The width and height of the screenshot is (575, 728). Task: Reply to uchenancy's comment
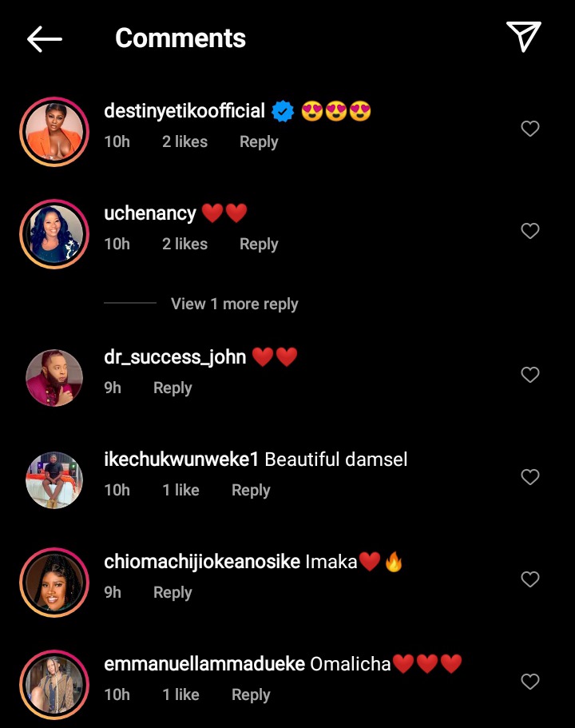[x=259, y=245]
